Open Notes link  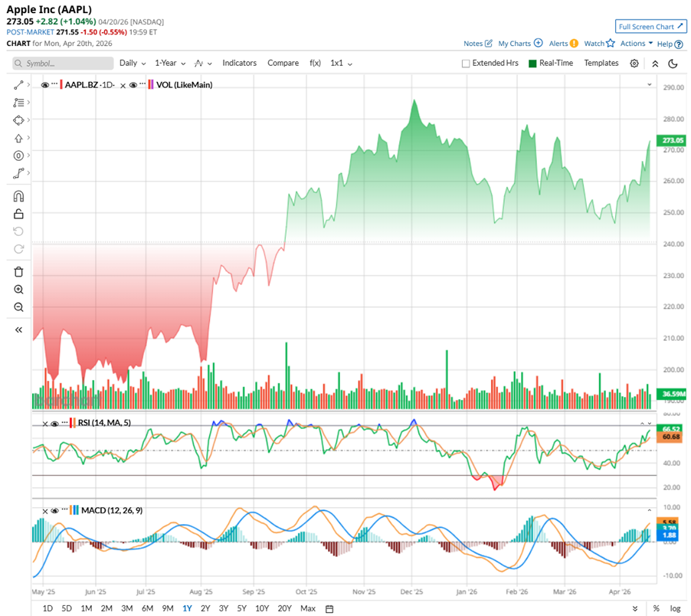pos(473,43)
